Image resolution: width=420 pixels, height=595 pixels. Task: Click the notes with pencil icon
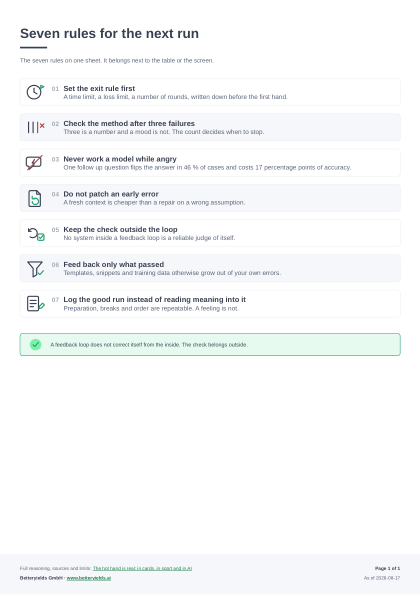point(36,304)
